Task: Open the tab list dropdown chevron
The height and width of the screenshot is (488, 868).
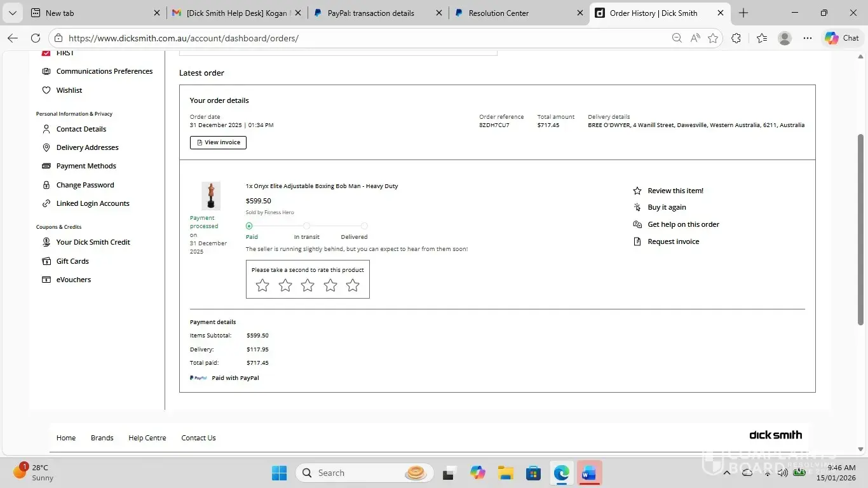Action: coord(12,13)
